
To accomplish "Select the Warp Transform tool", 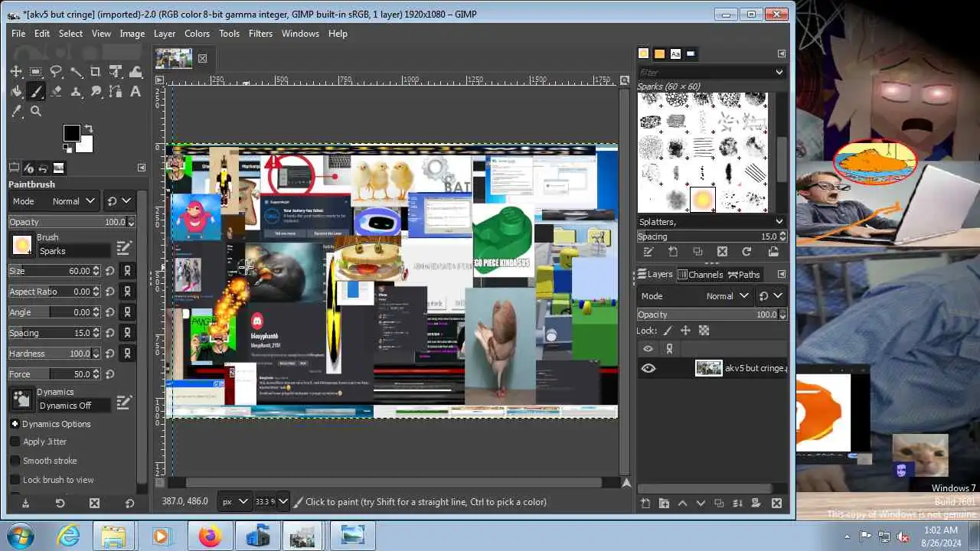I will click(x=136, y=72).
